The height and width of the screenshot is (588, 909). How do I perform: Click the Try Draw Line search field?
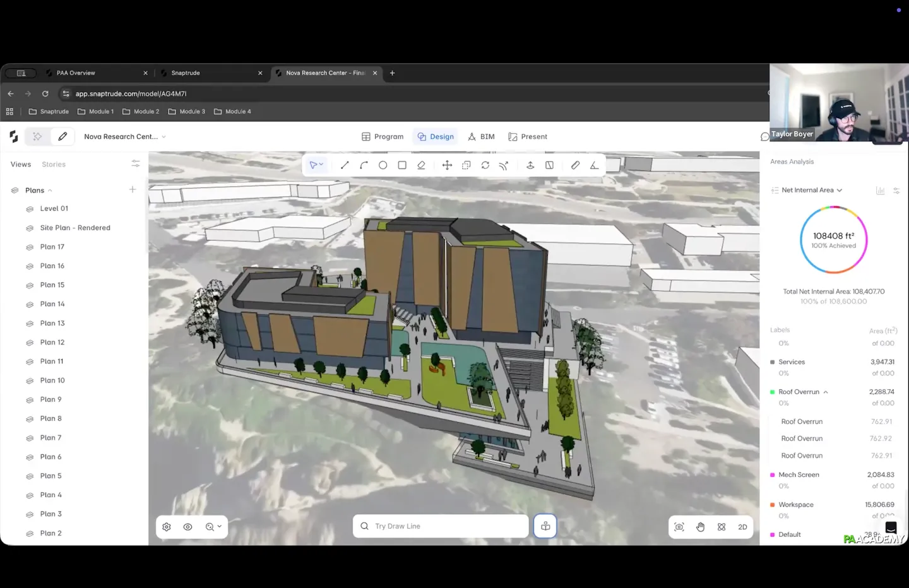coord(441,526)
